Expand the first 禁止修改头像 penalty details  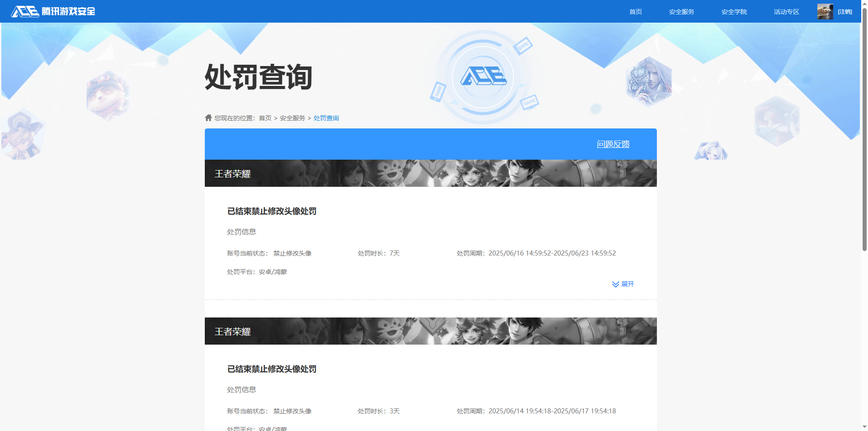point(627,284)
